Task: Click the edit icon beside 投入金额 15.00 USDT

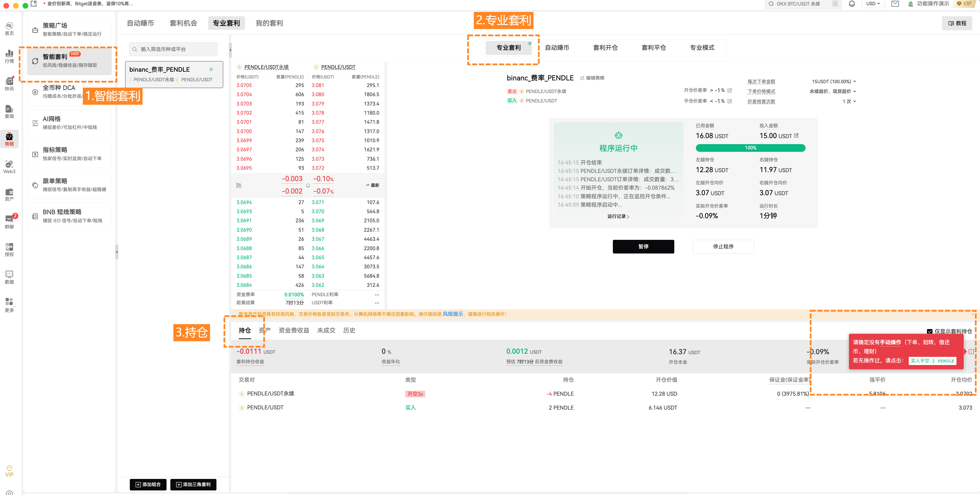Action: pyautogui.click(x=796, y=135)
